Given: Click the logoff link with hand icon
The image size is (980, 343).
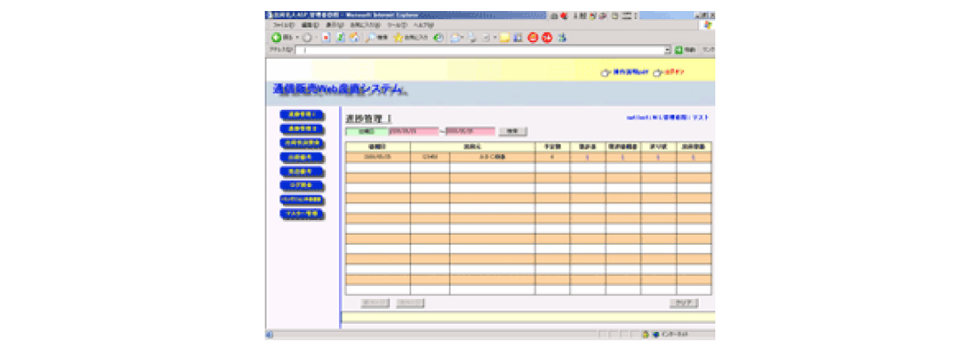Looking at the screenshot, I should click(669, 72).
